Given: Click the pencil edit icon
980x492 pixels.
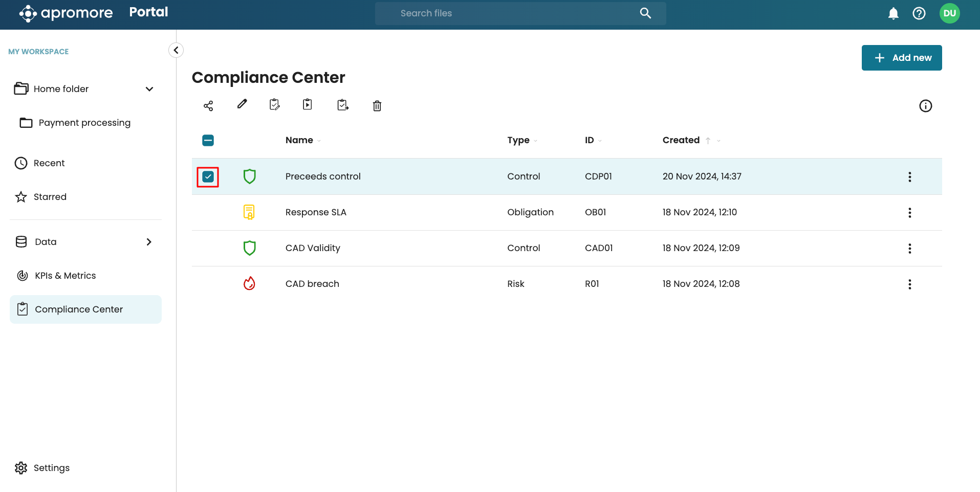Looking at the screenshot, I should pos(242,104).
